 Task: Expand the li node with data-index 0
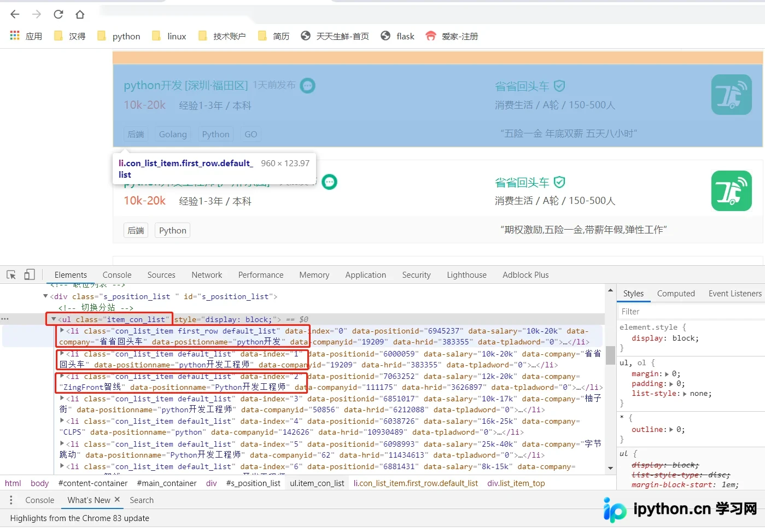(x=62, y=330)
